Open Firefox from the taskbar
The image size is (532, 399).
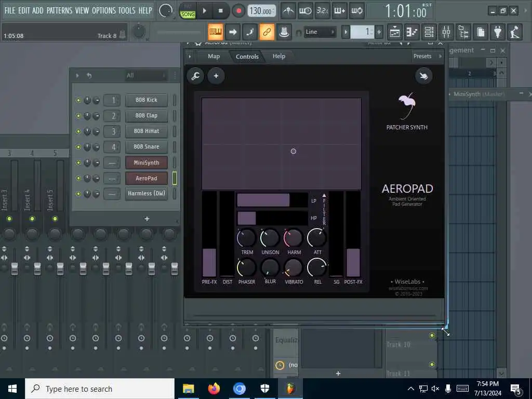pyautogui.click(x=214, y=389)
